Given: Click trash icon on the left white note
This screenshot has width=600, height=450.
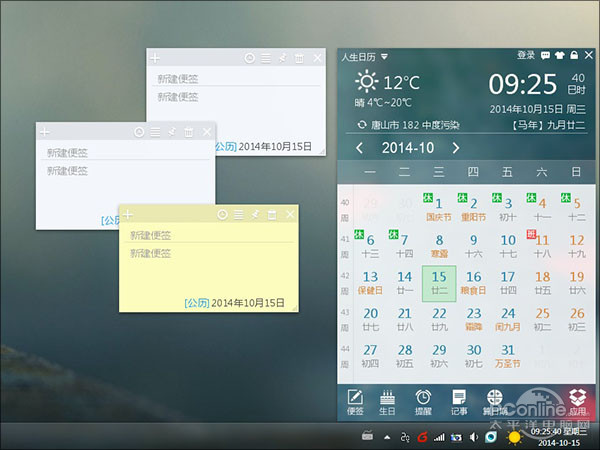Looking at the screenshot, I should coord(189,132).
